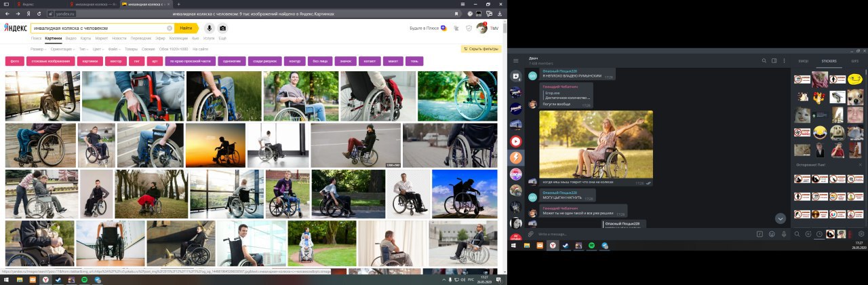Open the STICKERS tab in Telegram
The image size is (868, 285).
(x=829, y=60)
